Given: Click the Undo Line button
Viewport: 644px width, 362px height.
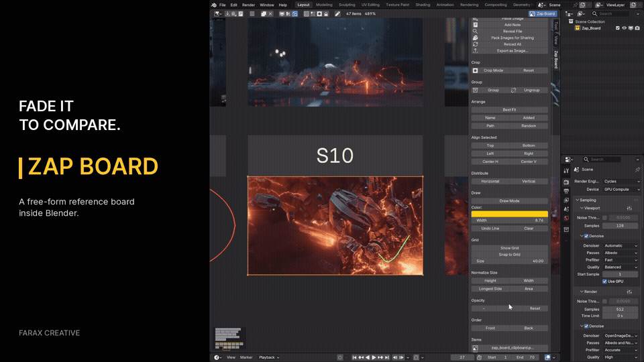Looking at the screenshot, I should tap(490, 229).
